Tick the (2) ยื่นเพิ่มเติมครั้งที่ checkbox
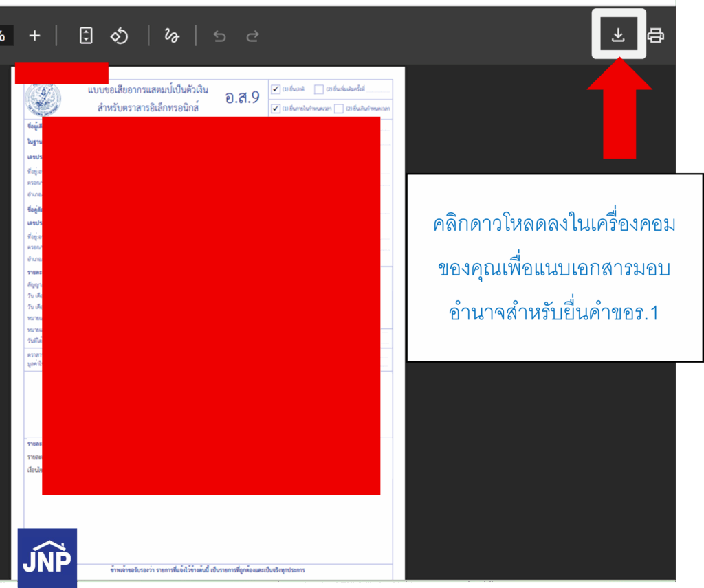Image resolution: width=704 pixels, height=588 pixels. tap(319, 89)
